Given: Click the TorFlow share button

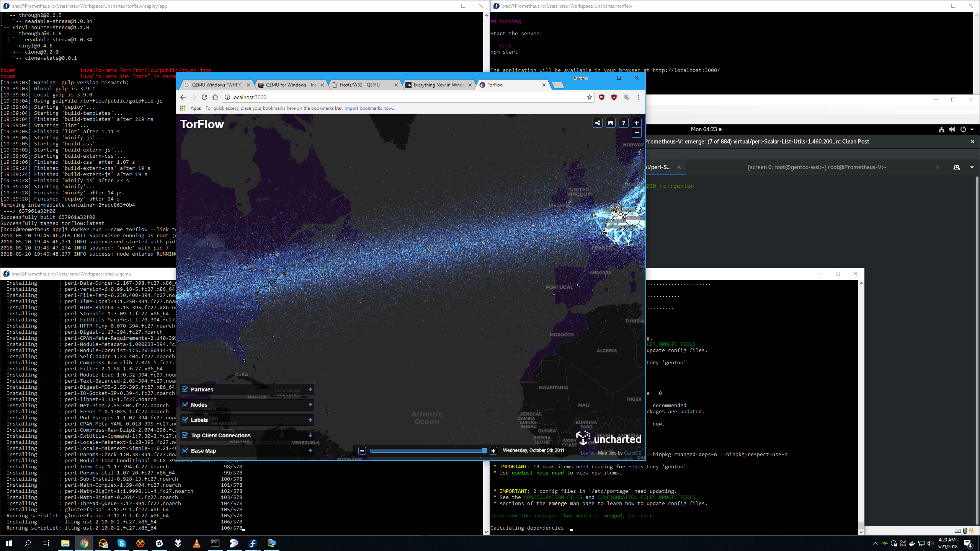Looking at the screenshot, I should pyautogui.click(x=598, y=123).
